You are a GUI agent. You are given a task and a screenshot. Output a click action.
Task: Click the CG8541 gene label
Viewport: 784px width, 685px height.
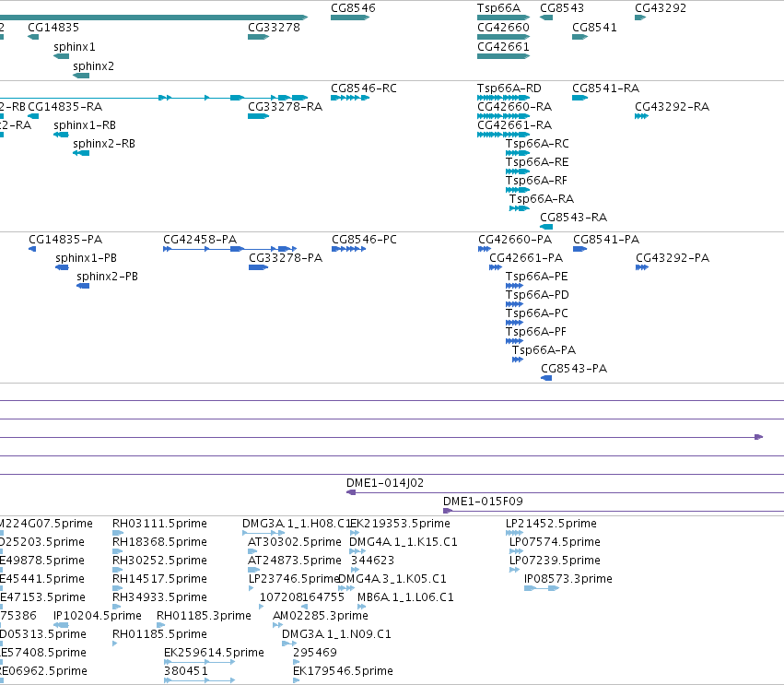pos(594,28)
